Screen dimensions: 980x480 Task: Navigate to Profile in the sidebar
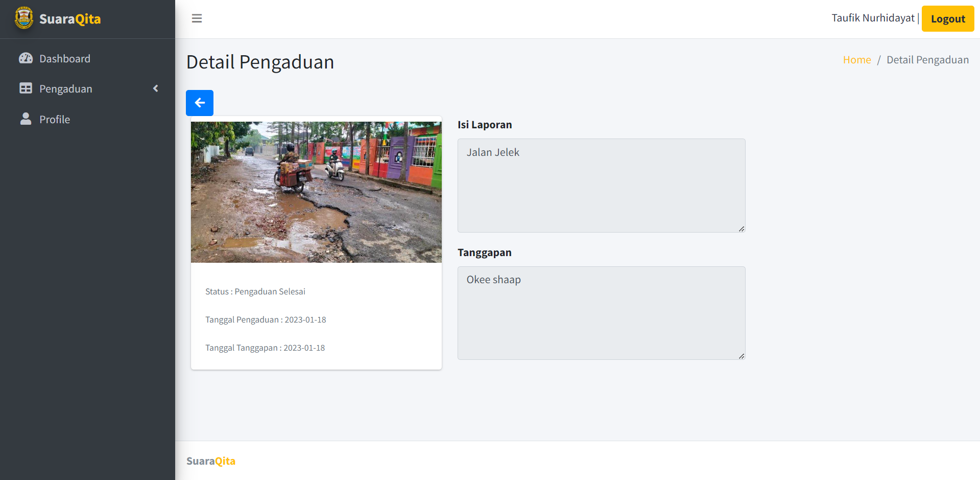point(55,119)
